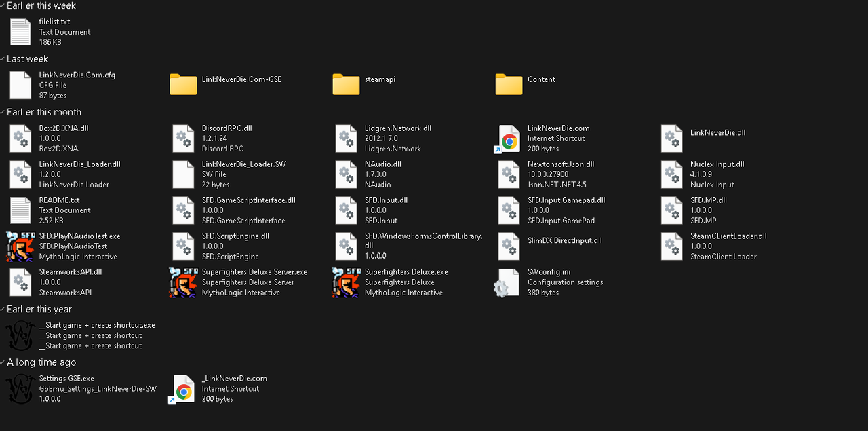The height and width of the screenshot is (431, 868).
Task: Collapse the 'A long time ago' group
Action: (x=3, y=363)
